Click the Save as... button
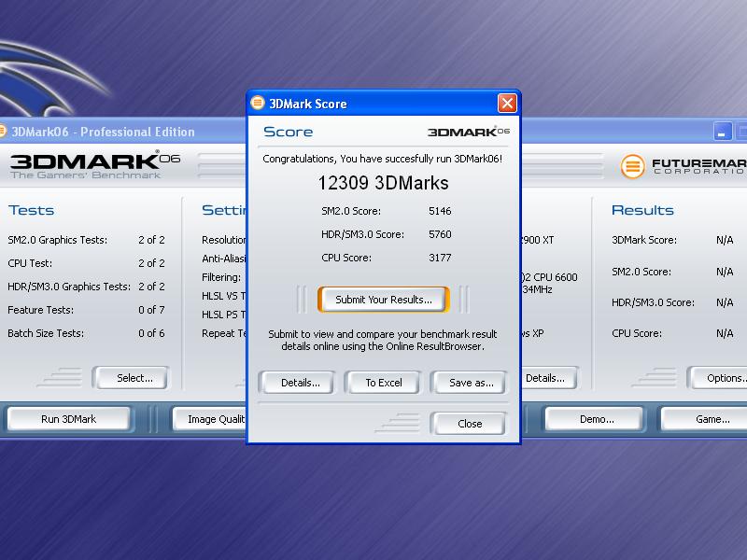Image resolution: width=747 pixels, height=560 pixels. click(x=471, y=383)
